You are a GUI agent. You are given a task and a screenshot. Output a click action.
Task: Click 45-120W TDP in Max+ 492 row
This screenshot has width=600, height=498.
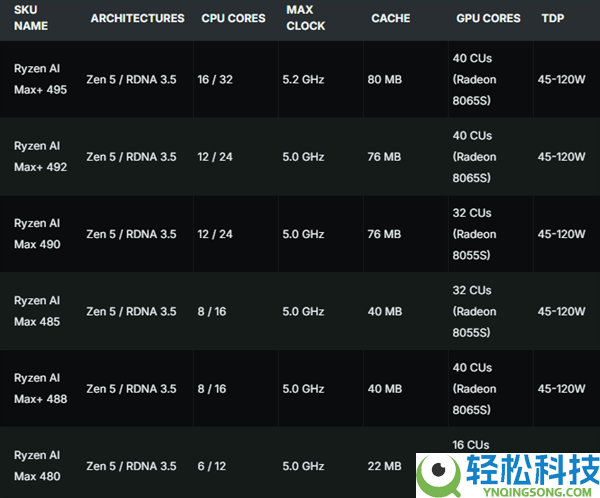tap(561, 157)
